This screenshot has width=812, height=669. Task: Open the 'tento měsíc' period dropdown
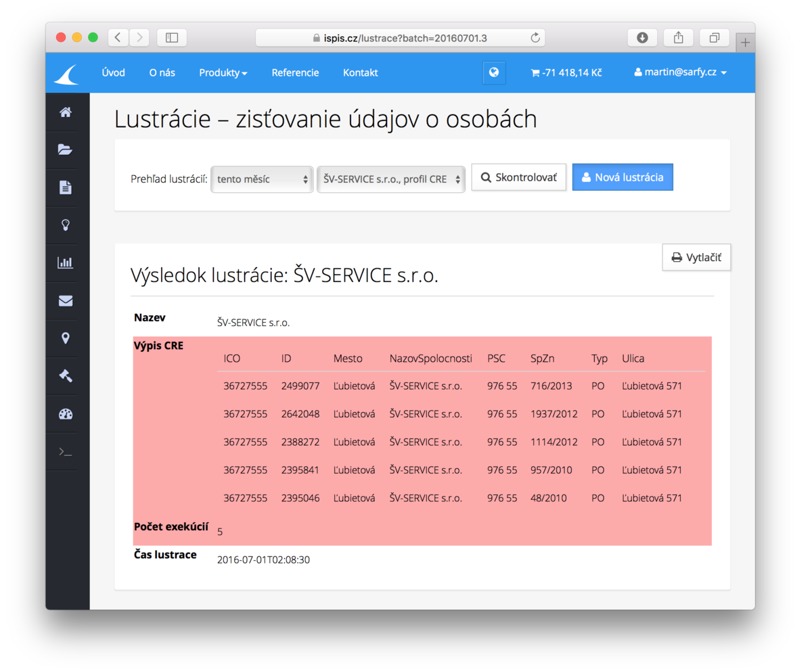pos(263,179)
